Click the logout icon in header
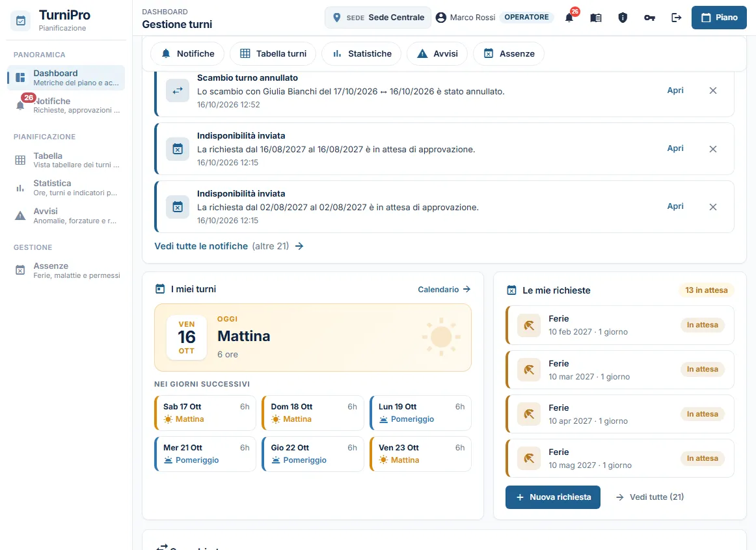 [677, 18]
